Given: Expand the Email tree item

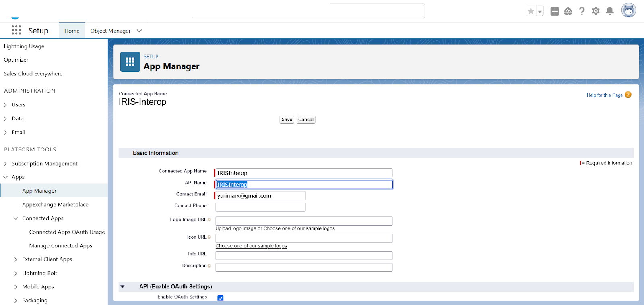Looking at the screenshot, I should (5, 132).
